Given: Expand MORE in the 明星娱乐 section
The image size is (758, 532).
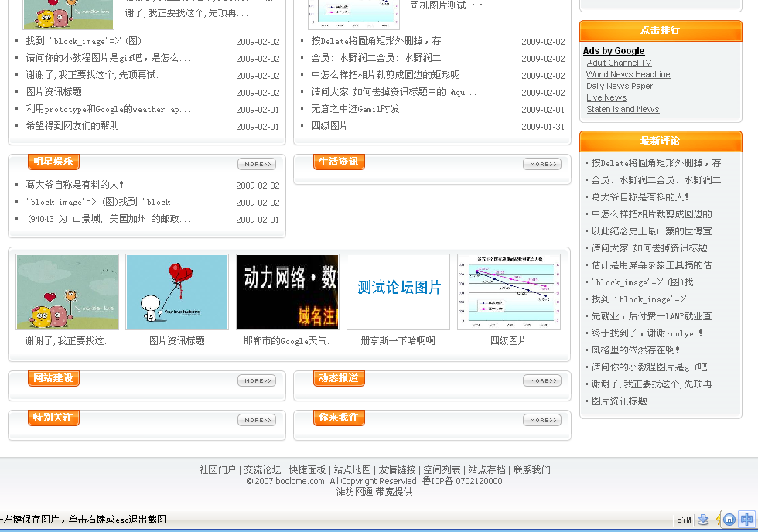Looking at the screenshot, I should point(257,164).
